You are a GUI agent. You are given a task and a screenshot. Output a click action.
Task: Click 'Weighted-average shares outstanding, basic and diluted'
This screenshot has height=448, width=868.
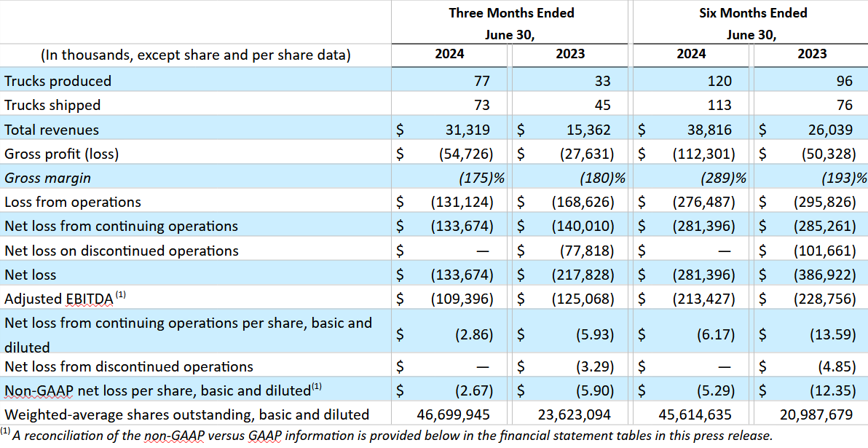click(x=186, y=414)
